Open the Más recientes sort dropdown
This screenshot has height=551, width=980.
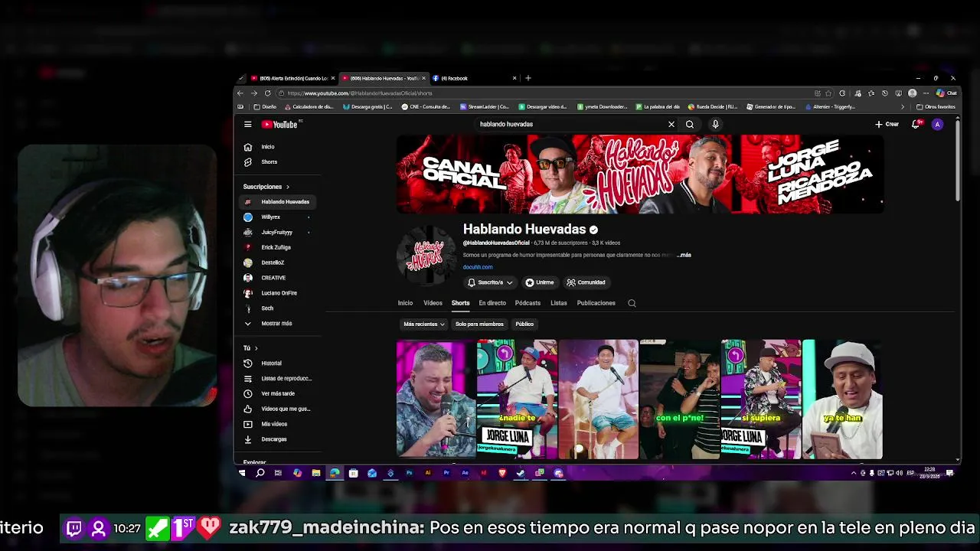coord(424,324)
